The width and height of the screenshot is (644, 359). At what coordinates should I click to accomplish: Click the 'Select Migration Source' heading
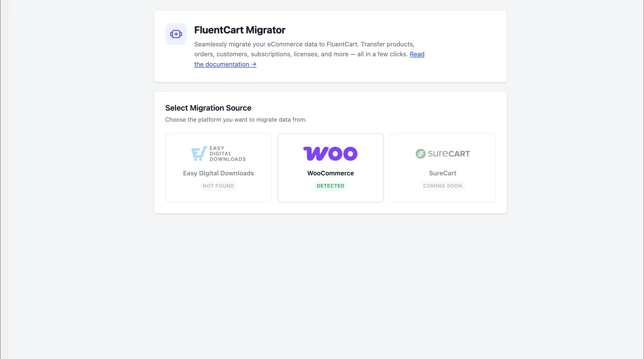pyautogui.click(x=208, y=108)
